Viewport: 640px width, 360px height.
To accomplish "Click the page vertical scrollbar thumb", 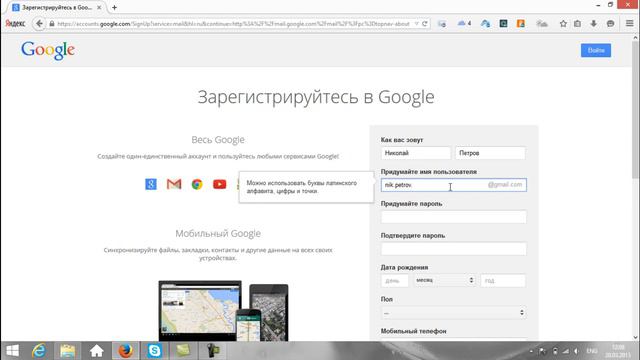I will click(x=635, y=109).
